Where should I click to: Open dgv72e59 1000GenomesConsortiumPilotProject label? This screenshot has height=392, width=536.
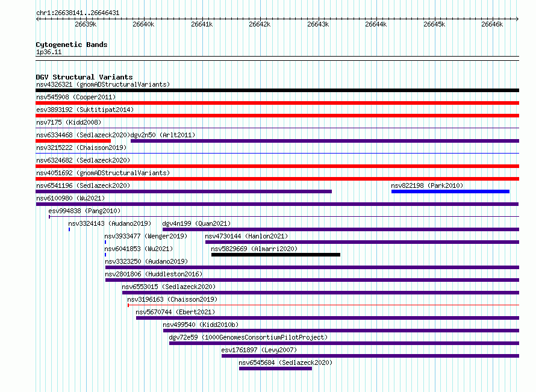[248, 337]
